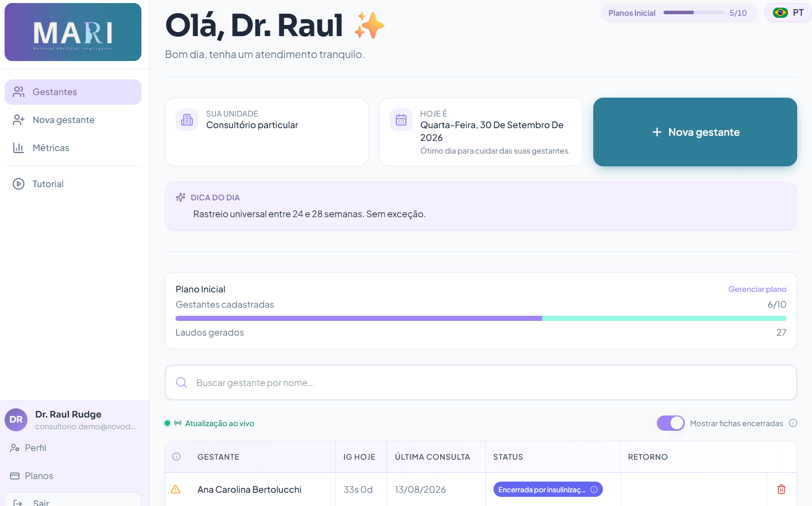Click the sparkle icon beside Dica do Dia

(181, 197)
